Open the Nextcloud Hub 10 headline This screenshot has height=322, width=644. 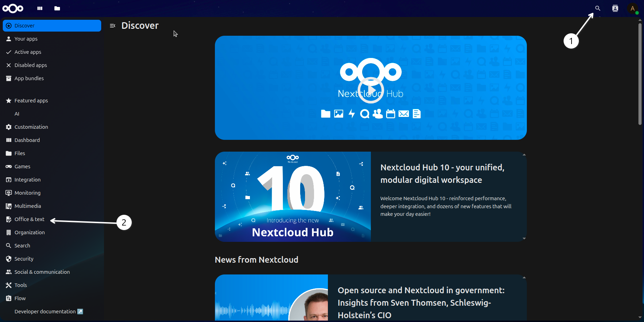442,173
